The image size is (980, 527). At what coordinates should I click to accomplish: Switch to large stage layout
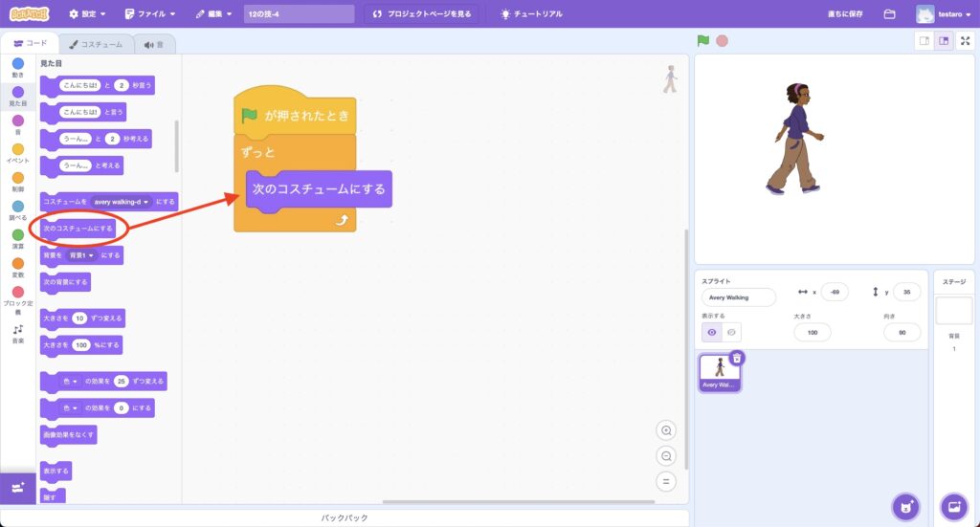944,41
